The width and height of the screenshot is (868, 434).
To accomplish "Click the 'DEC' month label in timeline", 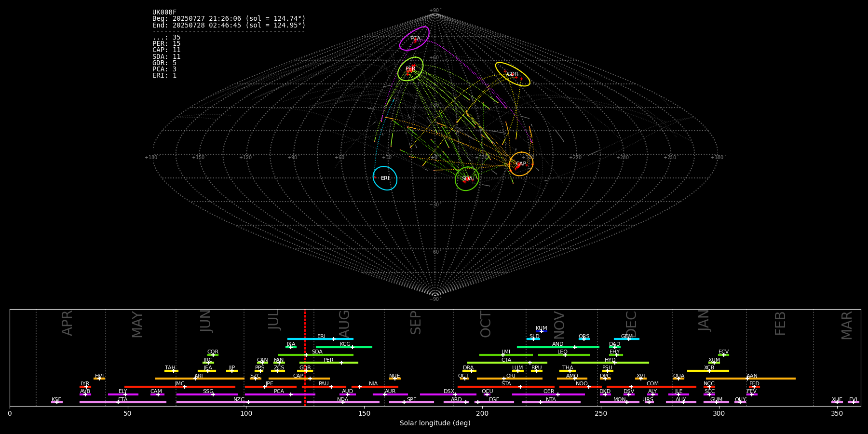I will (x=631, y=324).
